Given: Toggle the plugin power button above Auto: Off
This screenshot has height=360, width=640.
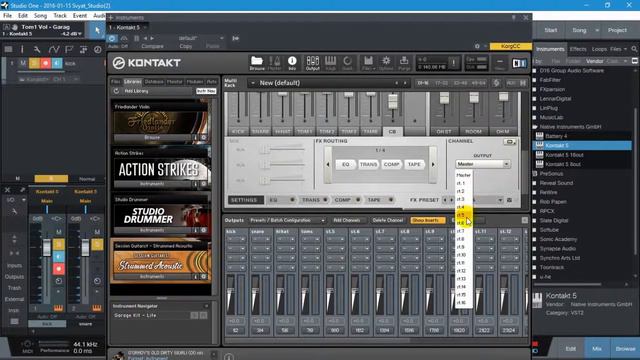Looking at the screenshot, I should tap(112, 38).
